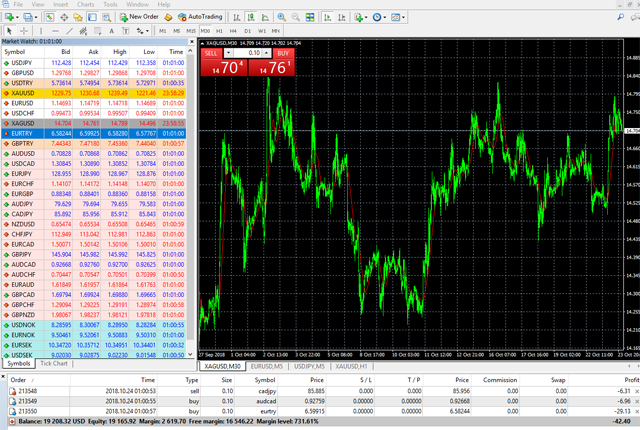The width and height of the screenshot is (640, 430).
Task: Open MetaEditor with the yellow book icon
Action: tap(168, 17)
